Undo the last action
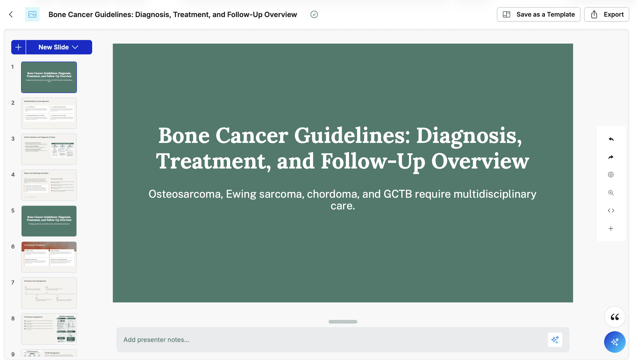The image size is (636, 364). click(611, 139)
